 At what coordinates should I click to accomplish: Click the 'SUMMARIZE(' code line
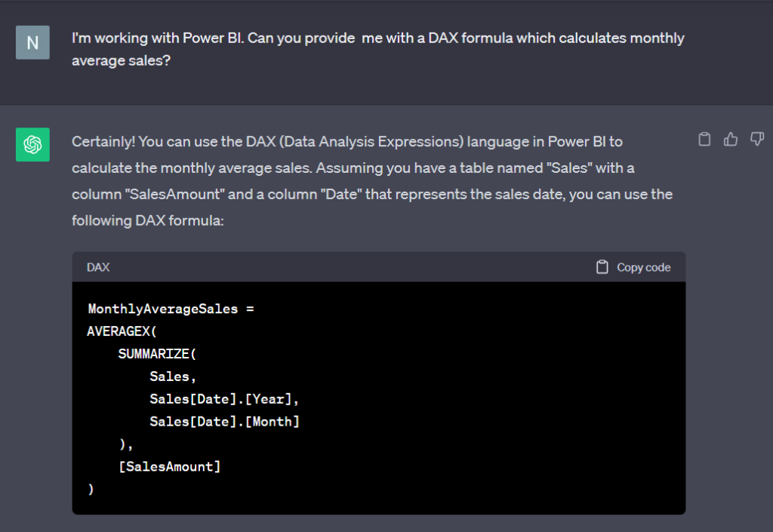pos(157,354)
